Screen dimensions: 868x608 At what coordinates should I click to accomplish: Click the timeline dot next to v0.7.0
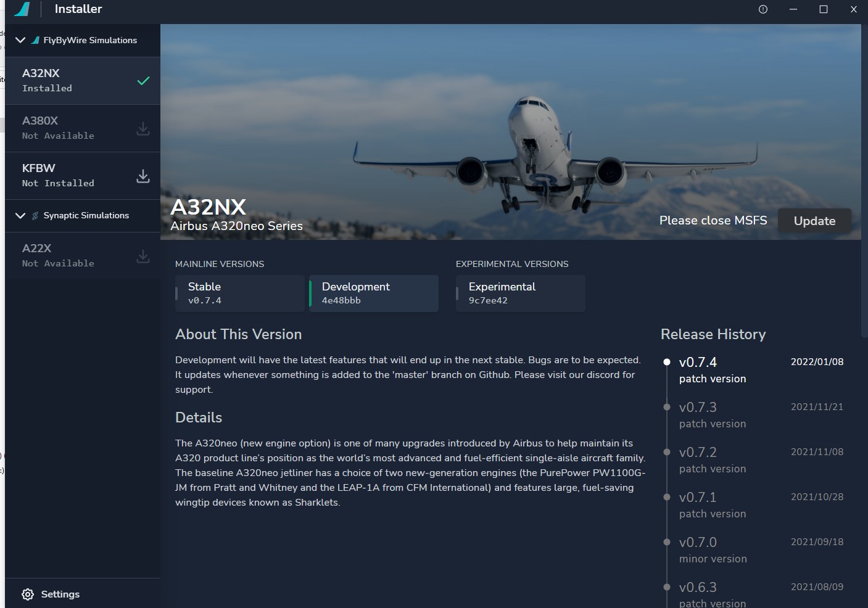(667, 542)
